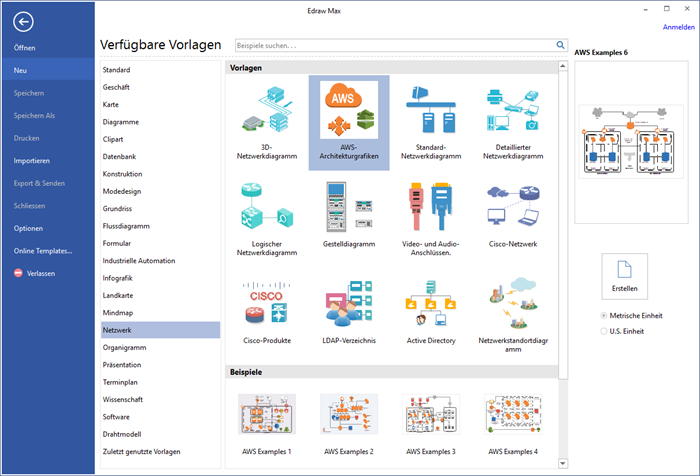The height and width of the screenshot is (476, 700).
Task: Choose the Netzwerkstandortdiagramm template icon
Action: point(513,303)
